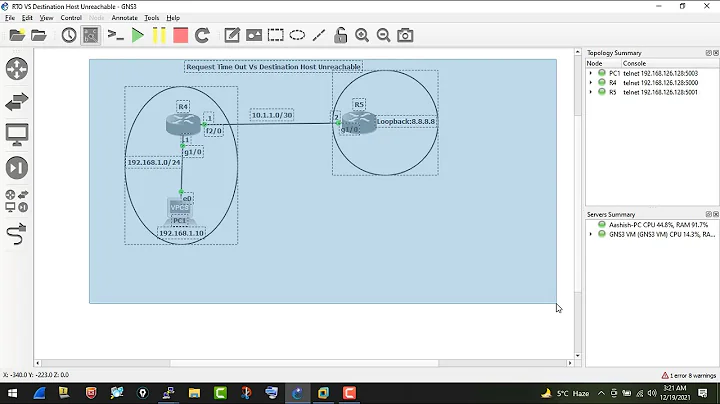The width and height of the screenshot is (720, 404).
Task: Click the 1 error 8 warnings indicator
Action: point(689,375)
